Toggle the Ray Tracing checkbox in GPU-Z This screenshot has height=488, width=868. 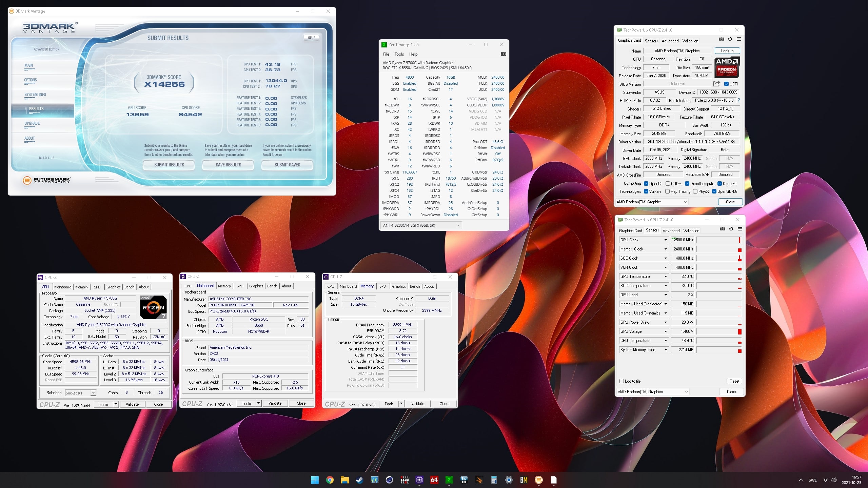[x=667, y=191]
